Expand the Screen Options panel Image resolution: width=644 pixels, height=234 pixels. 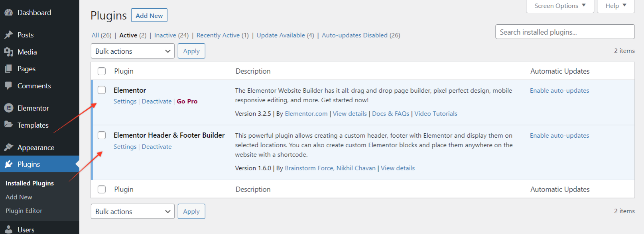559,6
